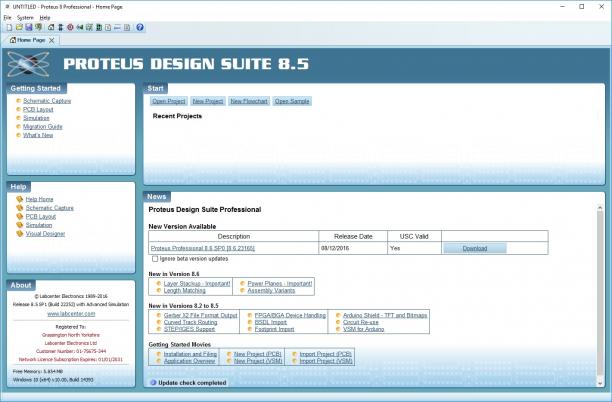Open Help section Schematic Capture link
The image size is (612, 402).
pos(50,208)
